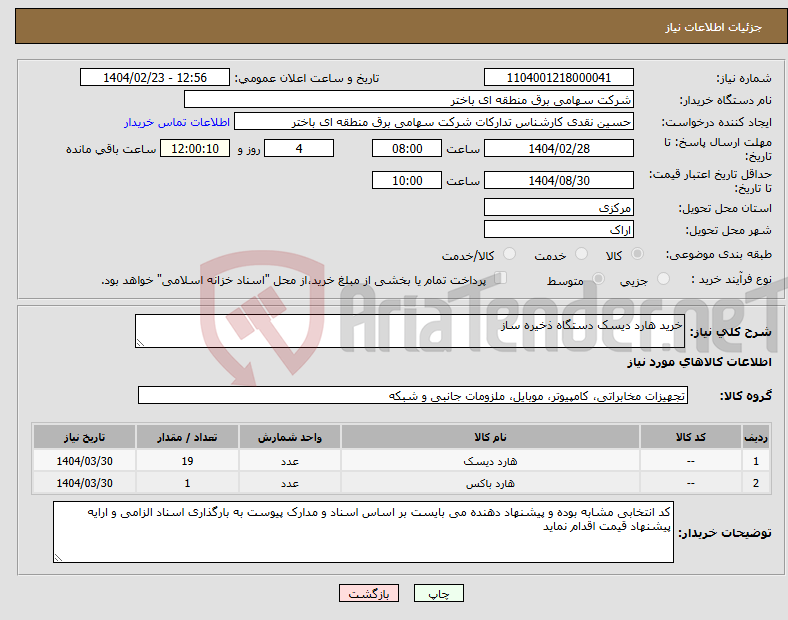Click the تاریخ نیاز column header
The width and height of the screenshot is (788, 620).
pyautogui.click(x=84, y=437)
